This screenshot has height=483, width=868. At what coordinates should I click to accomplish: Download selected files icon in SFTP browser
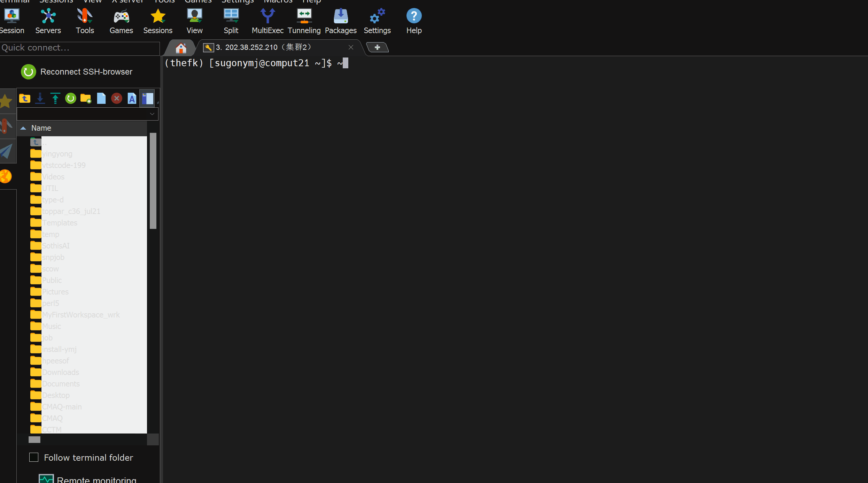40,99
